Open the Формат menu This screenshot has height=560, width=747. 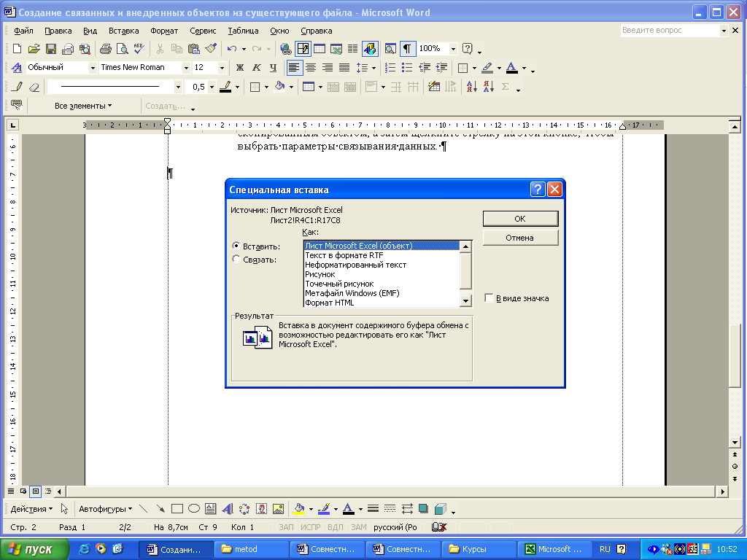pyautogui.click(x=164, y=31)
